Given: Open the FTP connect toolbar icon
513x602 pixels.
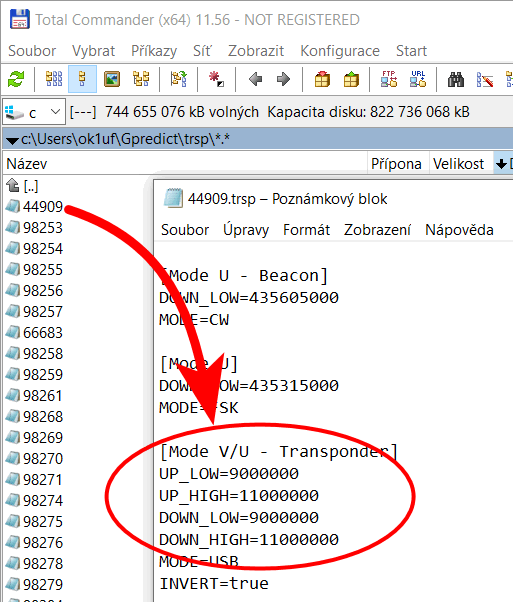Looking at the screenshot, I should pyautogui.click(x=389, y=79).
